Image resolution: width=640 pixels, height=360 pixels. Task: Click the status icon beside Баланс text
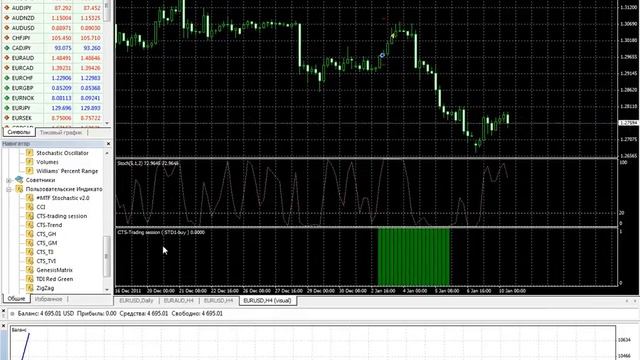(x=12, y=314)
